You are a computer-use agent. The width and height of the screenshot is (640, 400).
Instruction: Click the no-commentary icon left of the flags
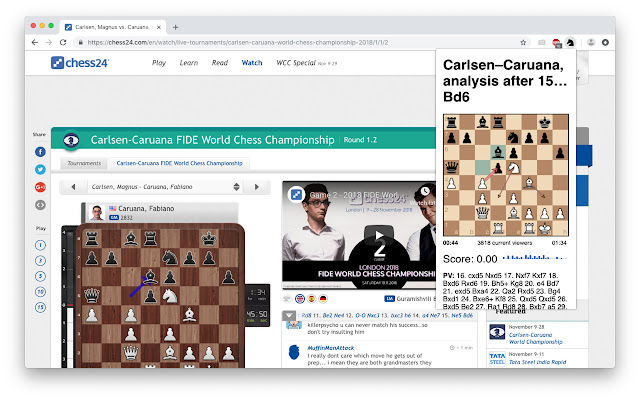click(288, 299)
